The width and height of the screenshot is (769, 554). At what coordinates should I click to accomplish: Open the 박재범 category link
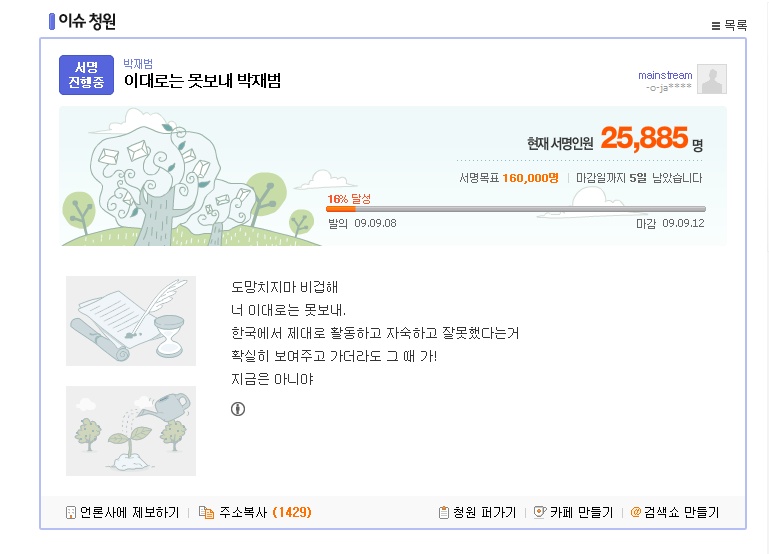click(x=138, y=64)
